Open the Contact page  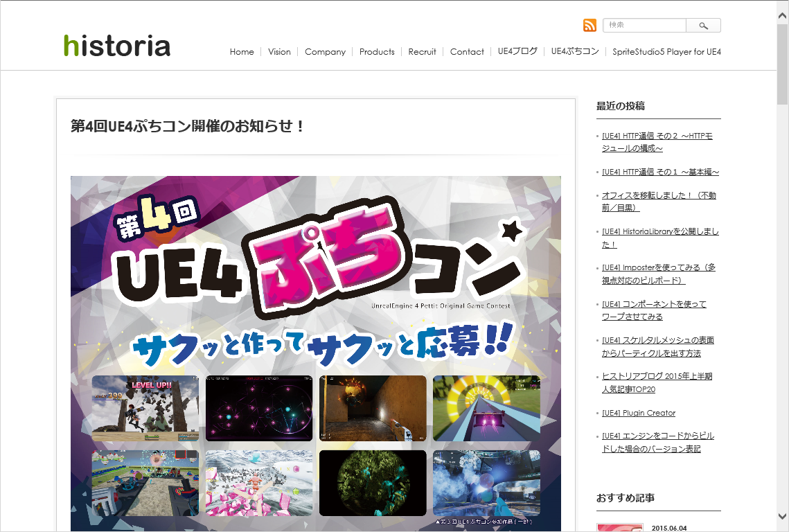click(x=467, y=51)
